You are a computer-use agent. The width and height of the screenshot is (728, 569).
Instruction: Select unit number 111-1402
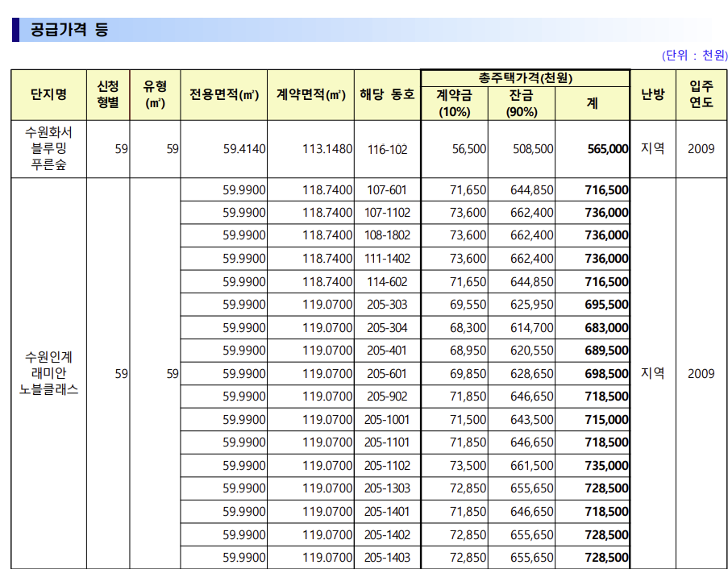(387, 259)
